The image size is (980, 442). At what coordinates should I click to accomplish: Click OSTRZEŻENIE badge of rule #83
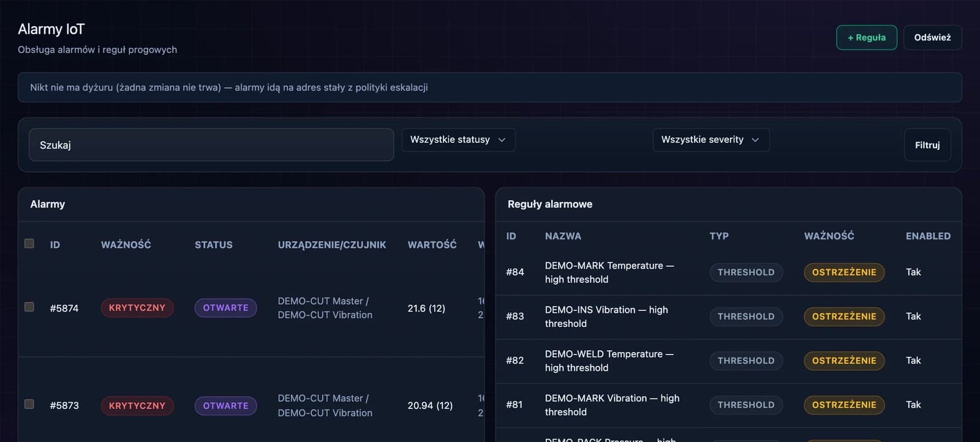[x=844, y=316]
